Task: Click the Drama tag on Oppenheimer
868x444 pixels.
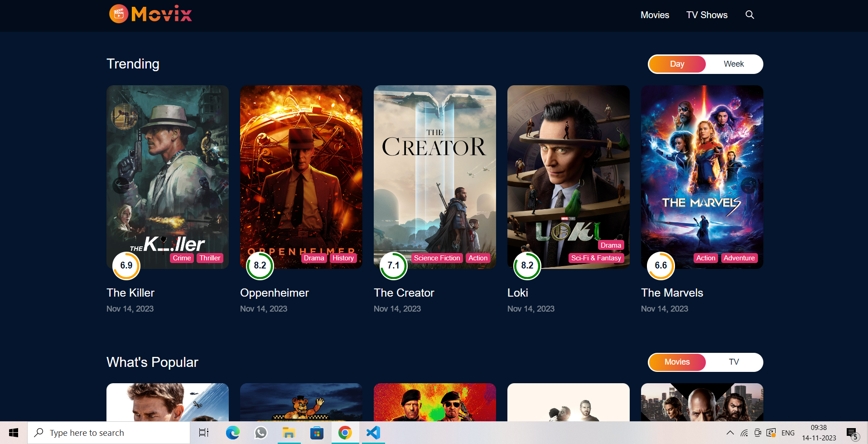Action: 314,258
